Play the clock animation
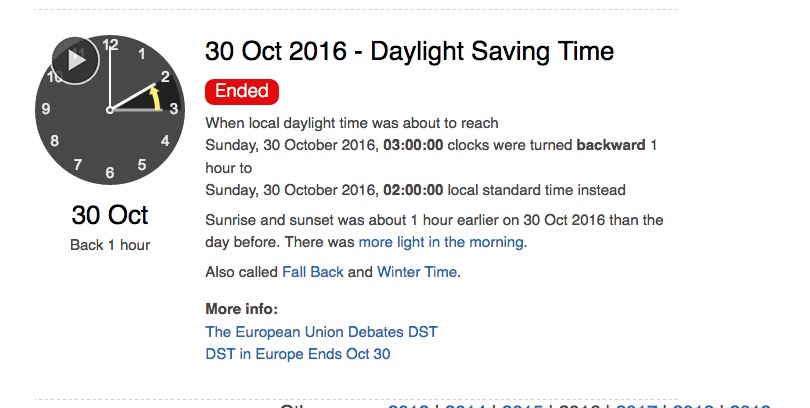The width and height of the screenshot is (810, 408). pos(75,61)
